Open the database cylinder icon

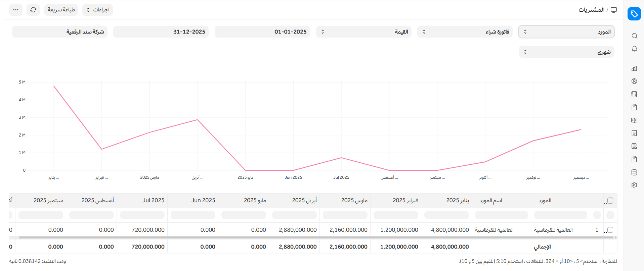click(x=634, y=172)
